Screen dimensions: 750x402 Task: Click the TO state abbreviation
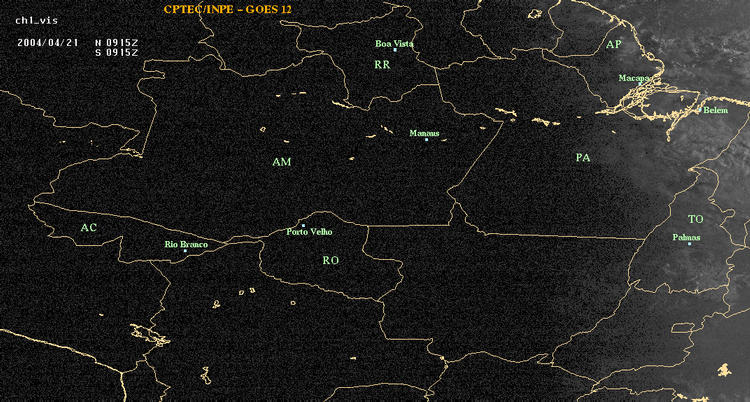pyautogui.click(x=696, y=219)
